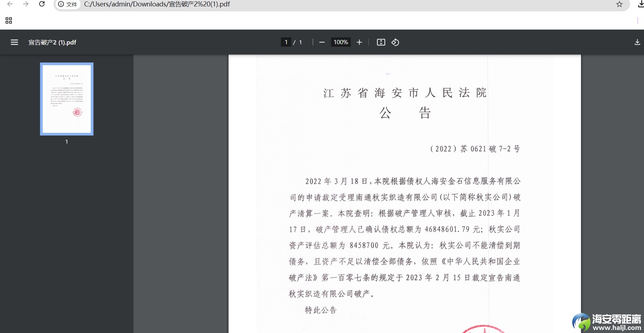
Task: Click fit to page button
Action: 381,42
